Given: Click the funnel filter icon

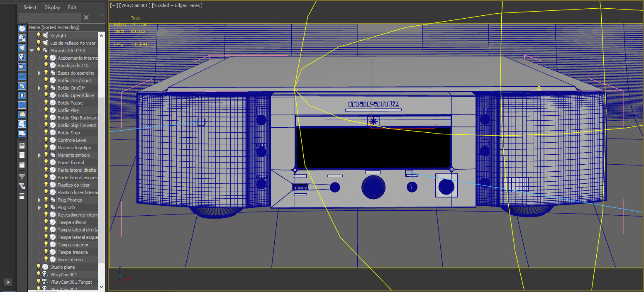Looking at the screenshot, I should [x=22, y=177].
